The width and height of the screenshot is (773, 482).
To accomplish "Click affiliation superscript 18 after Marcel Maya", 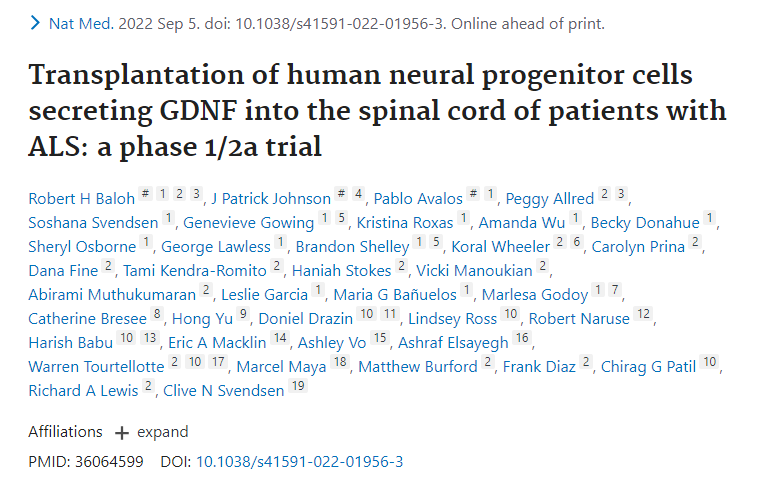I will point(340,363).
